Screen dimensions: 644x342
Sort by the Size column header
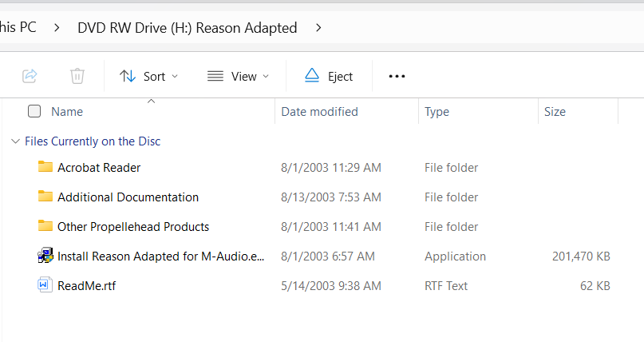[x=555, y=112]
